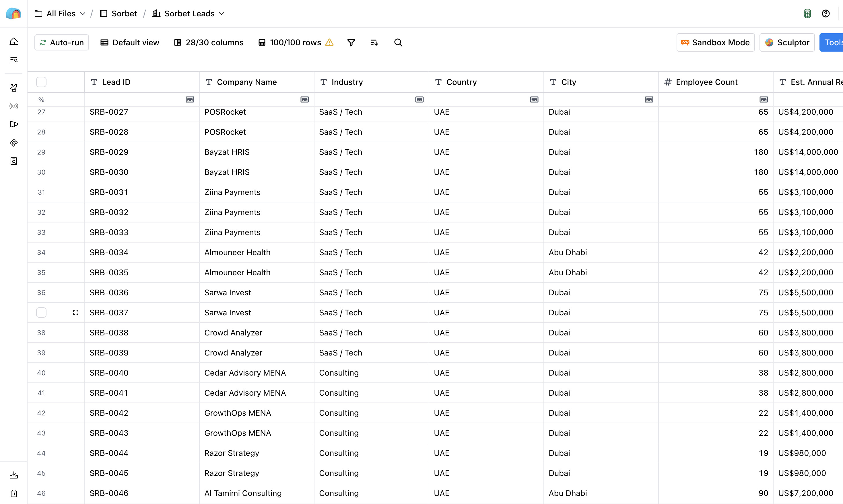Image resolution: width=843 pixels, height=504 pixels.
Task: Click the Company Name column filter icon
Action: tap(304, 99)
